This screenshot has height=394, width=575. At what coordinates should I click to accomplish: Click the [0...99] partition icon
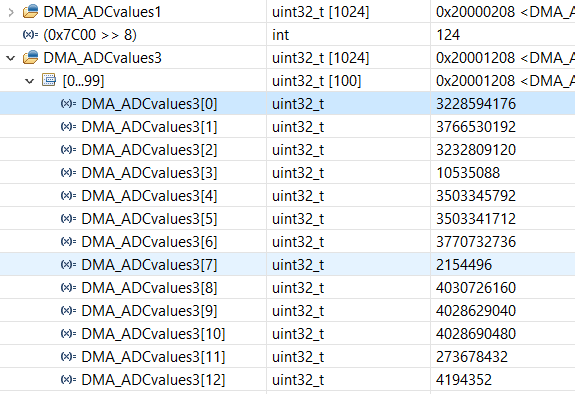[49, 80]
